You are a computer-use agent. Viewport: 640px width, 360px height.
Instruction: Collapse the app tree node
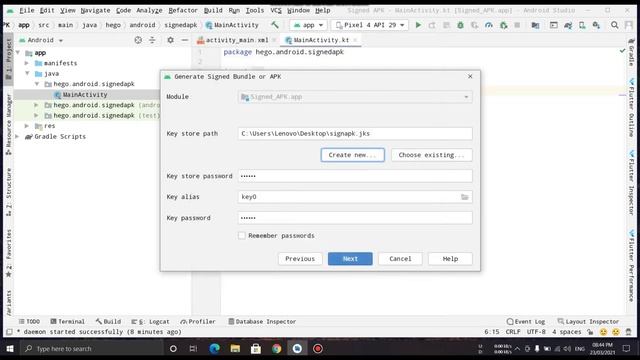pyautogui.click(x=18, y=53)
